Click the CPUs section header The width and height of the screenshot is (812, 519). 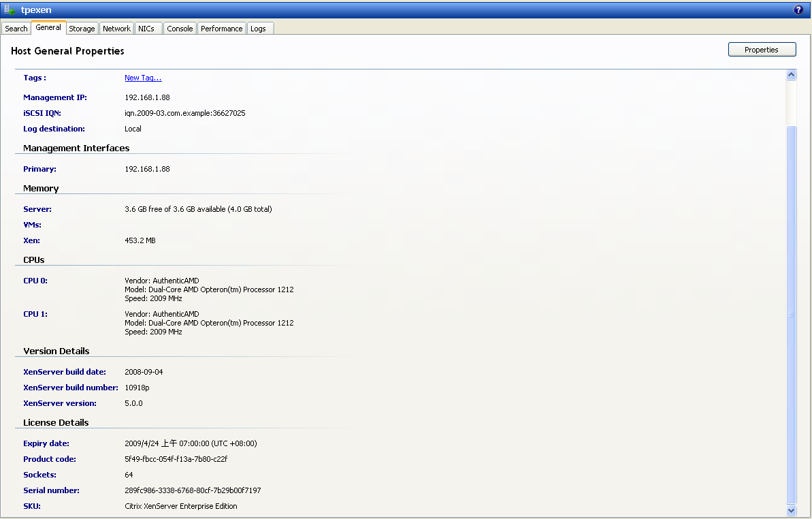33,260
